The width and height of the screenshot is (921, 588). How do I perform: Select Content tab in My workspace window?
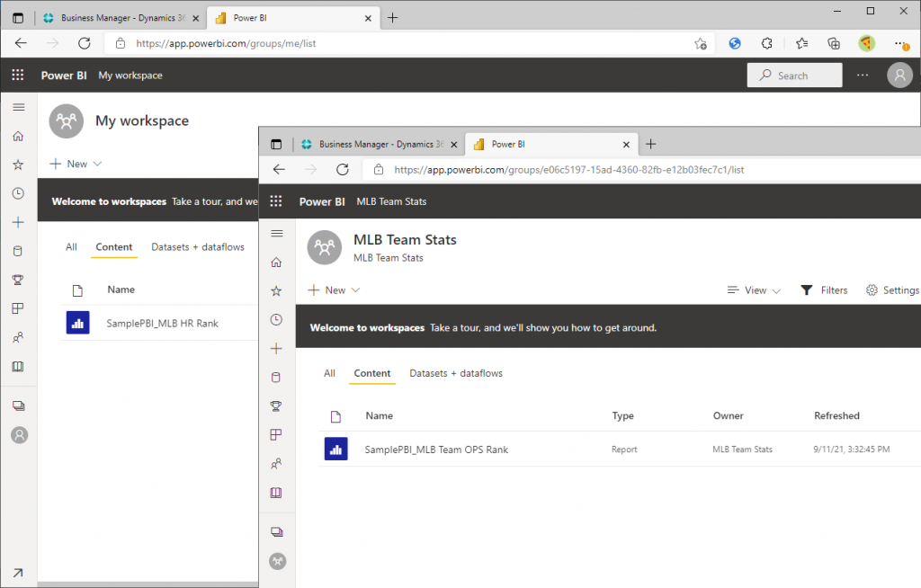tap(114, 247)
